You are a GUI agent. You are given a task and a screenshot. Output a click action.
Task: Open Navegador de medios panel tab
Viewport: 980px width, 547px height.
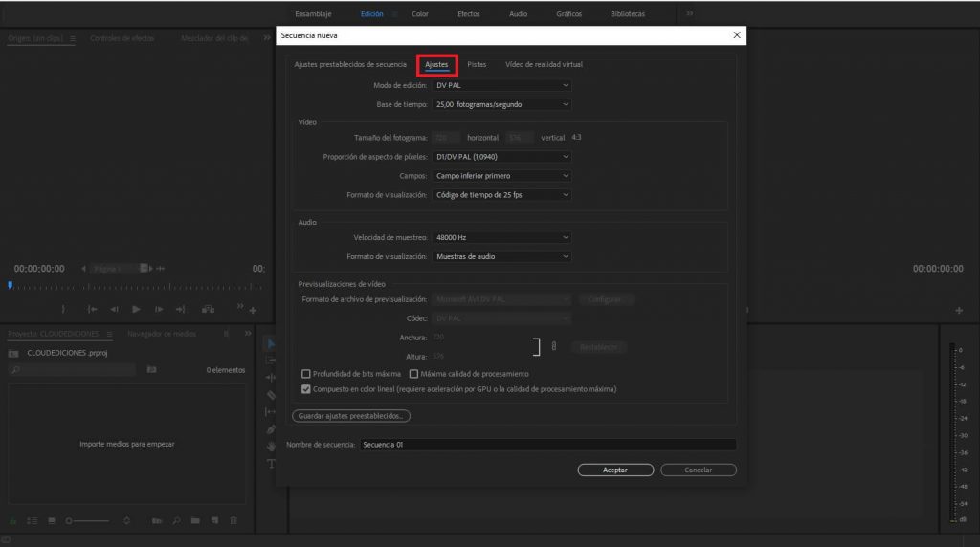point(162,334)
